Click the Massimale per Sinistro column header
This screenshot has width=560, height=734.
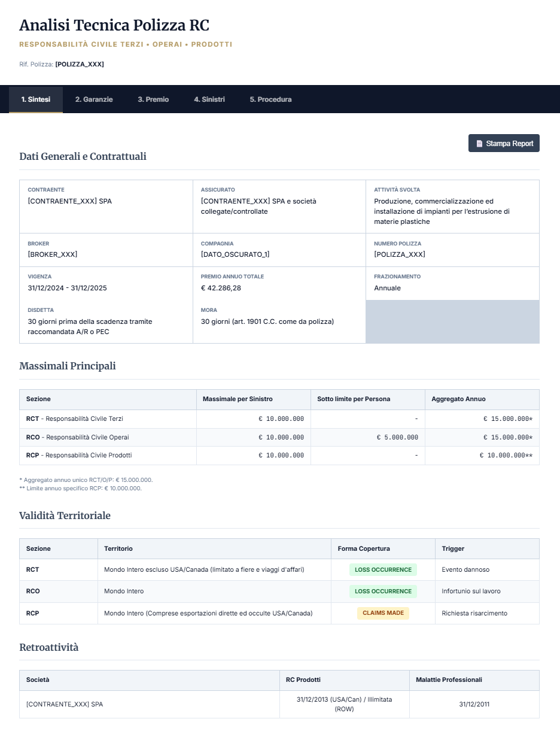click(238, 399)
